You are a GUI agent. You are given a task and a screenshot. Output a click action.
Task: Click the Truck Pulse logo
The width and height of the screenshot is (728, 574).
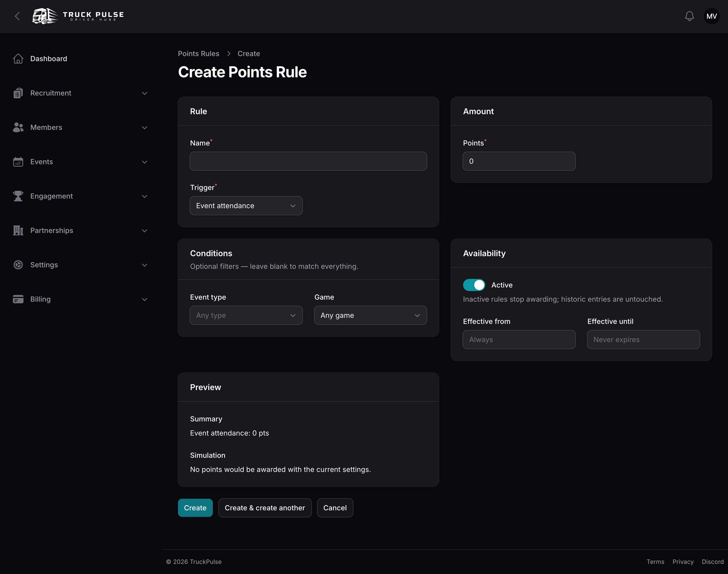click(x=78, y=16)
